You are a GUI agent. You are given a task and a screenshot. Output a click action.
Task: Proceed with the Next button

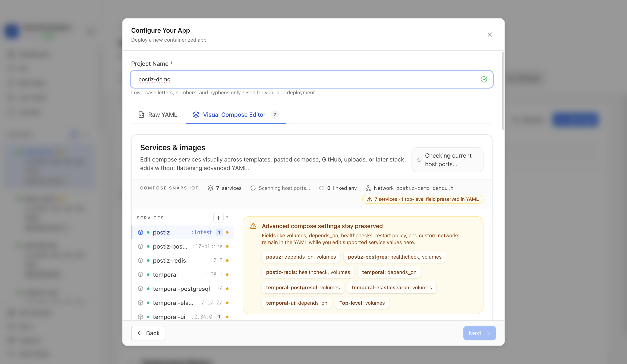pyautogui.click(x=479, y=333)
